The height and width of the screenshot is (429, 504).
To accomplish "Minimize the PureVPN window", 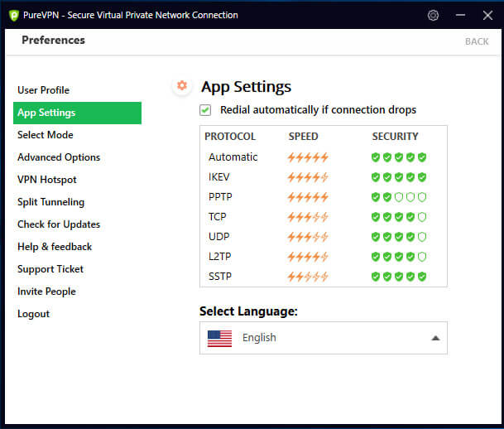I will click(x=459, y=15).
